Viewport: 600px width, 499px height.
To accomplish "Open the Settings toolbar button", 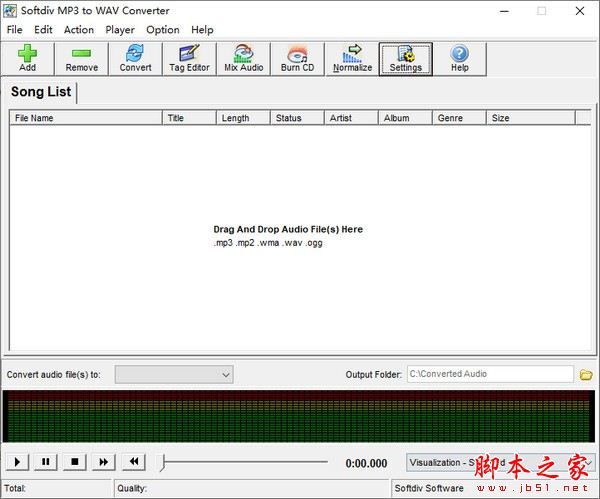I will tap(406, 59).
